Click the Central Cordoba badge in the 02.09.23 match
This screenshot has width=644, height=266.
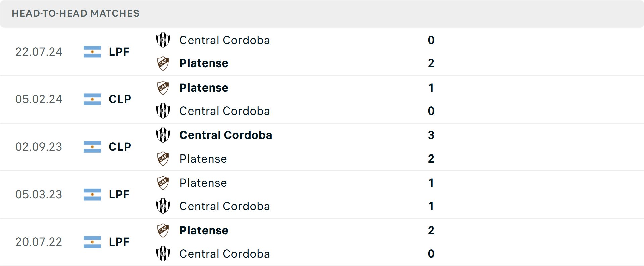(163, 136)
